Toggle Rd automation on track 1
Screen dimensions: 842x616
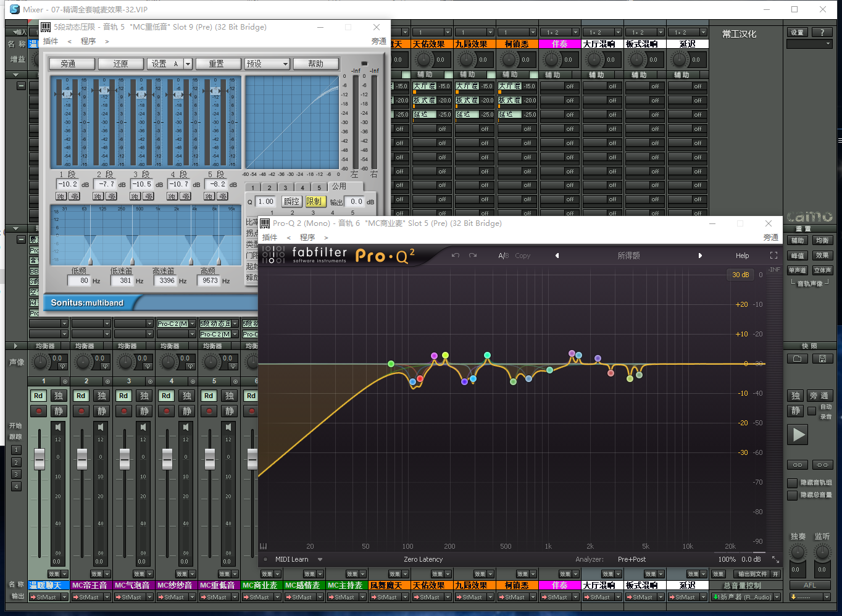pos(38,396)
